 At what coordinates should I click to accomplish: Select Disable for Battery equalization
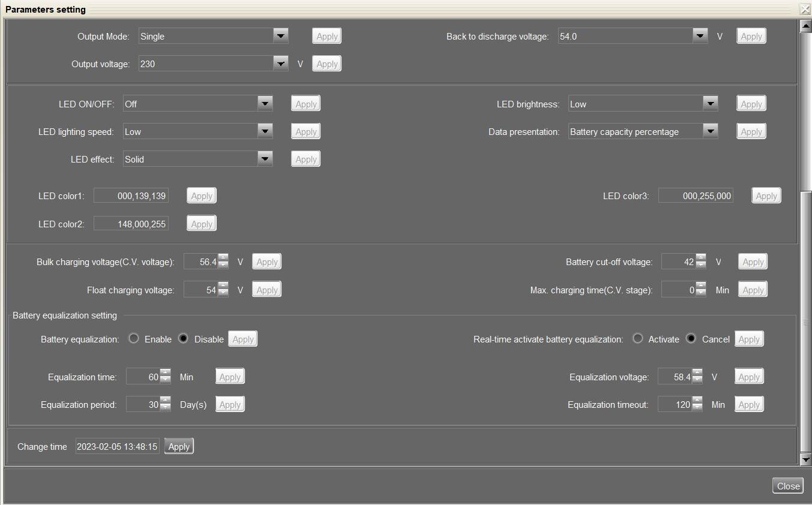[184, 339]
